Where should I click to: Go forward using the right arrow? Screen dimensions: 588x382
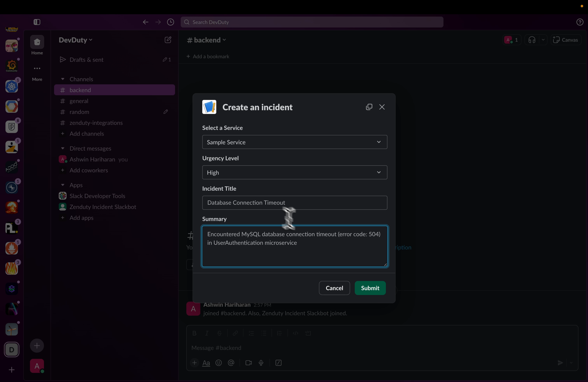(158, 22)
